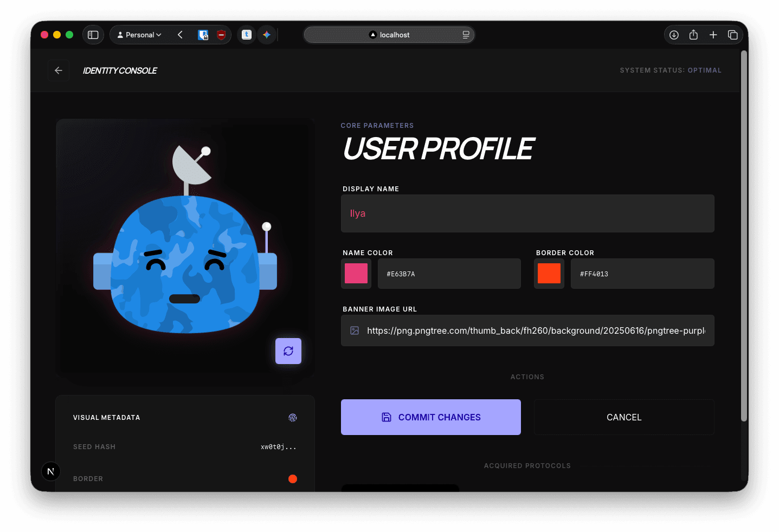Screen dimensions: 779x532
Task: Navigate back using the Identity Console arrow
Action: point(59,70)
